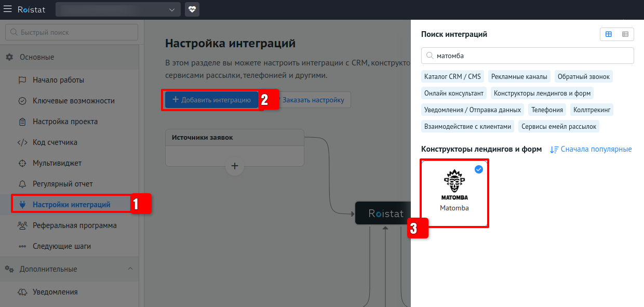Click the integration search input field
Screen dimensions: 644x307
(527, 56)
